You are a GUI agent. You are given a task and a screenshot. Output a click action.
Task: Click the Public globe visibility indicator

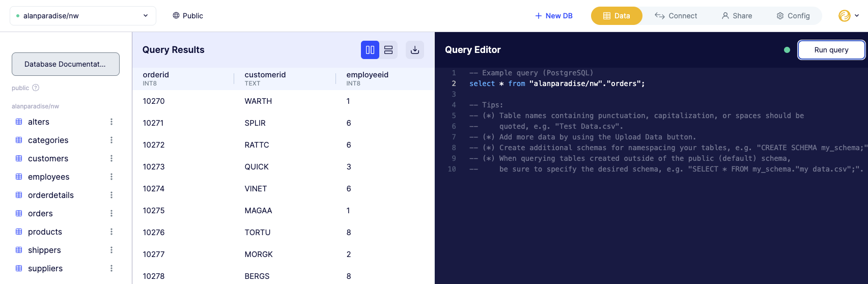tap(188, 16)
